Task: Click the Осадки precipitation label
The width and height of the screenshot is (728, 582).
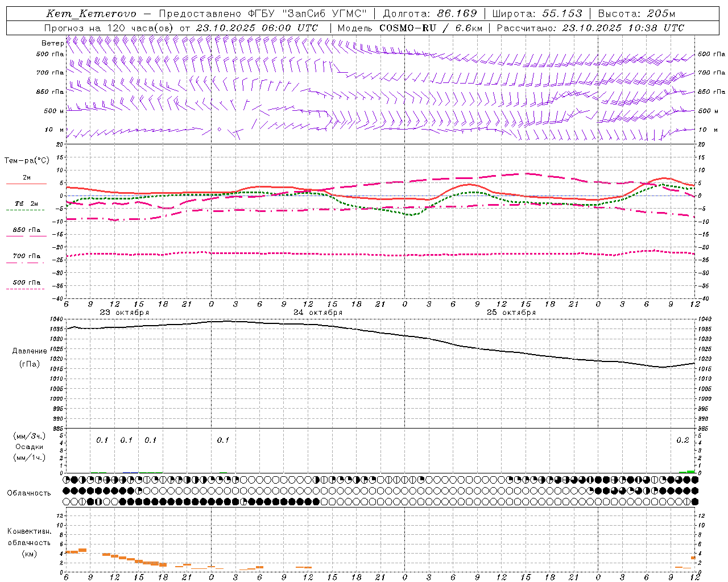Action: [30, 447]
